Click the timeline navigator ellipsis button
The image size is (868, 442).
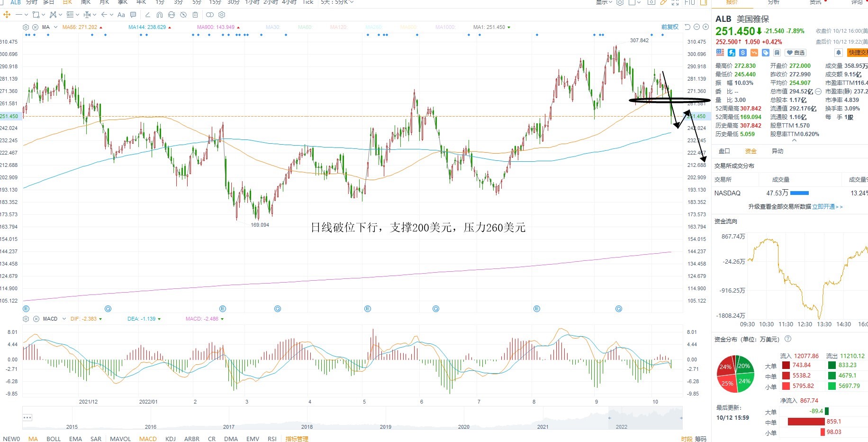pyautogui.click(x=27, y=417)
